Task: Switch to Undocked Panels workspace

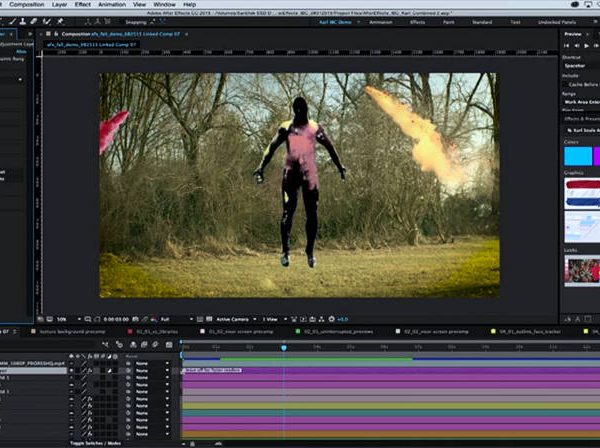Action: pyautogui.click(x=557, y=22)
